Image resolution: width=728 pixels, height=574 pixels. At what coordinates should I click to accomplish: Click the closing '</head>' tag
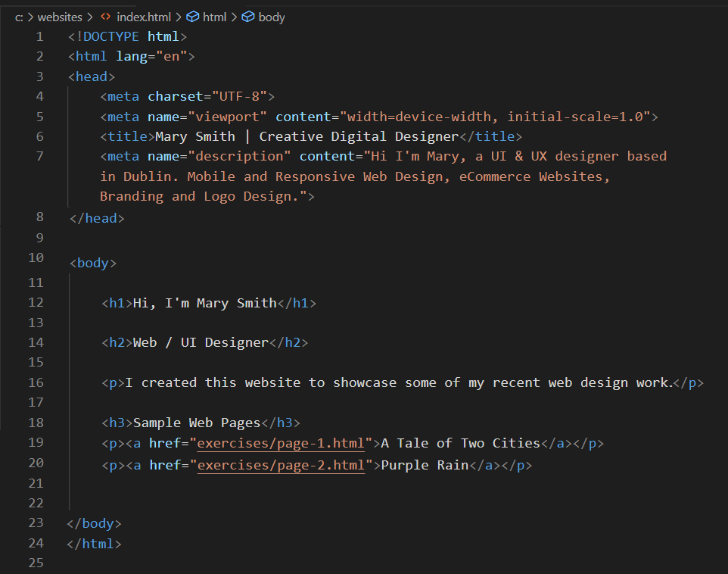(97, 218)
